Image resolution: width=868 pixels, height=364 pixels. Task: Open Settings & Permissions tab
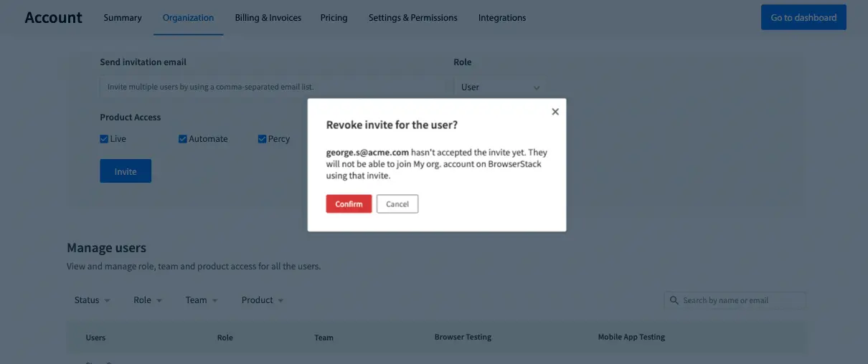[x=412, y=18]
